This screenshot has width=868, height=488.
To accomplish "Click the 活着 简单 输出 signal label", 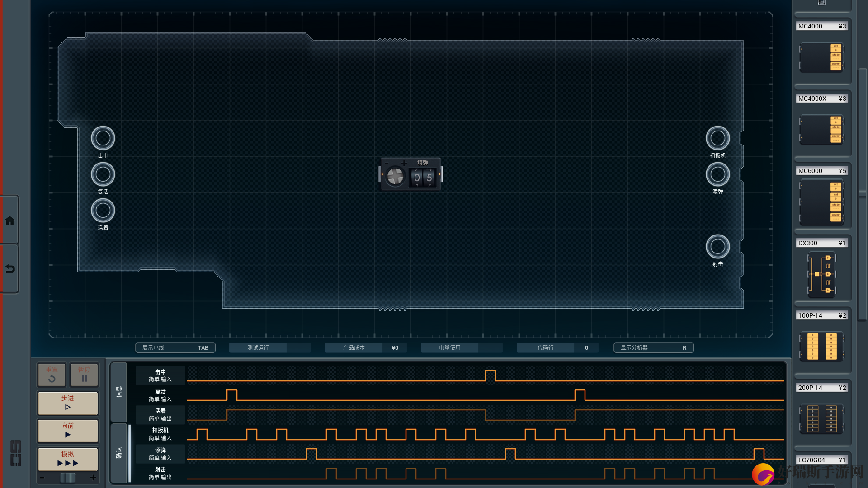I will [160, 415].
